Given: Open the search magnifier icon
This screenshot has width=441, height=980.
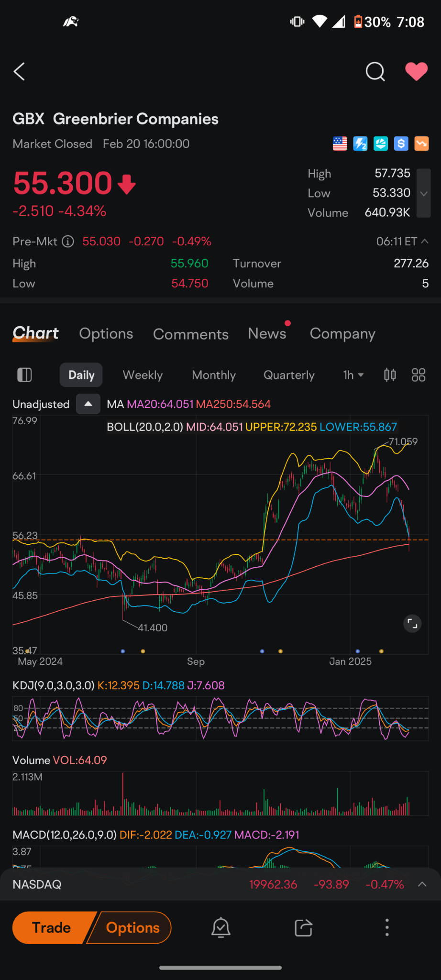Looking at the screenshot, I should pyautogui.click(x=375, y=72).
